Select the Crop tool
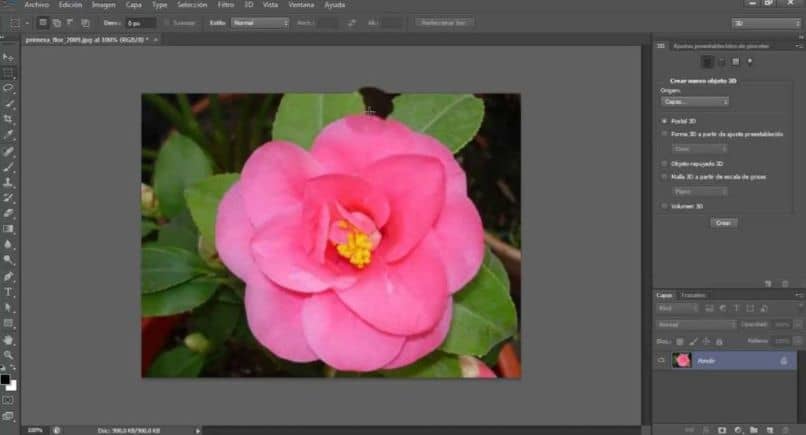The height and width of the screenshot is (435, 806). (8, 119)
